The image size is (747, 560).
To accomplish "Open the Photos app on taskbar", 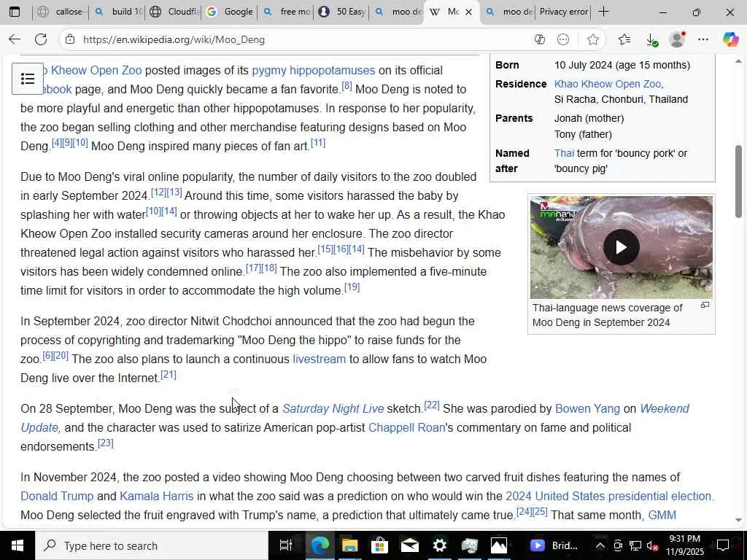I will [x=499, y=545].
